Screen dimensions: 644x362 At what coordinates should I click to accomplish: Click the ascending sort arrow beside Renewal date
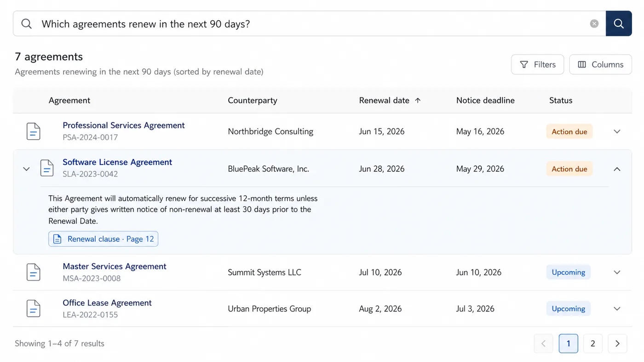point(418,100)
